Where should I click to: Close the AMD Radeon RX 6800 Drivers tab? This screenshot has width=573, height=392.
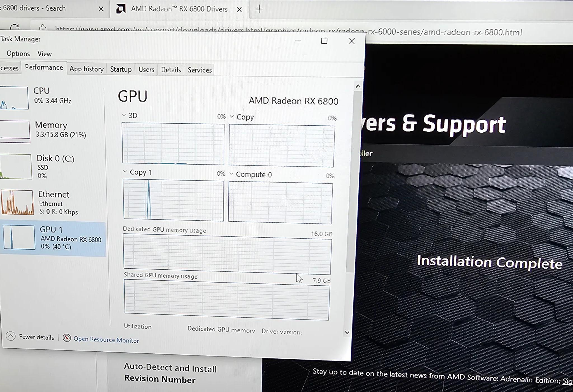click(239, 10)
